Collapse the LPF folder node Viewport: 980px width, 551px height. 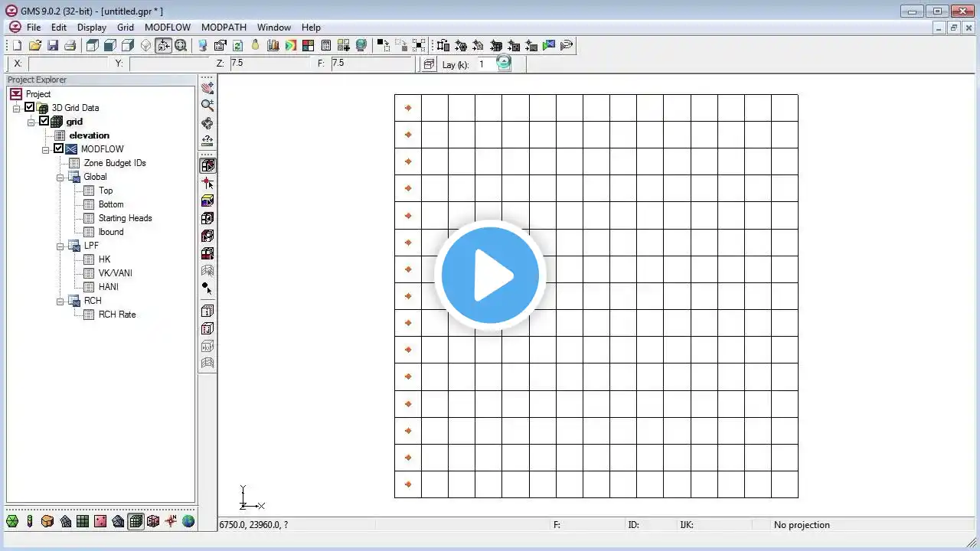(x=60, y=246)
